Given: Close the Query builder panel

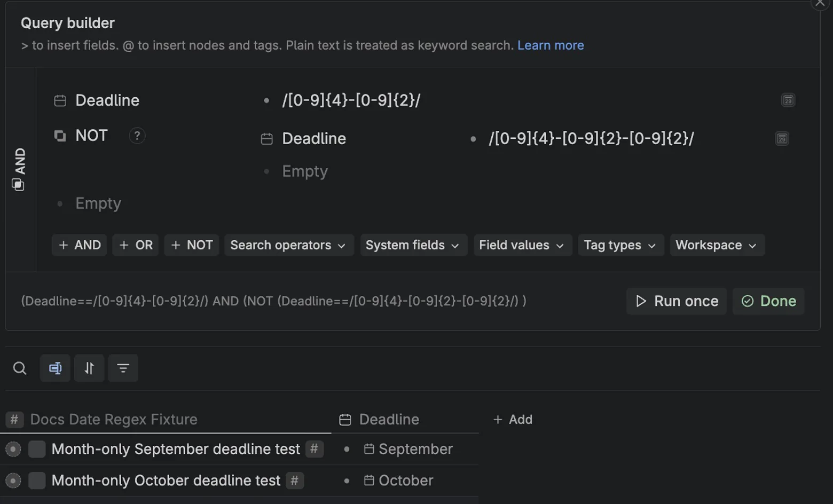Looking at the screenshot, I should (820, 3).
